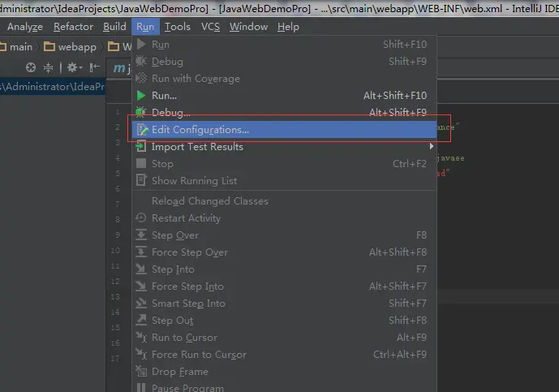The width and height of the screenshot is (559, 392).
Task: Open the Analyze menu
Action: tap(25, 27)
